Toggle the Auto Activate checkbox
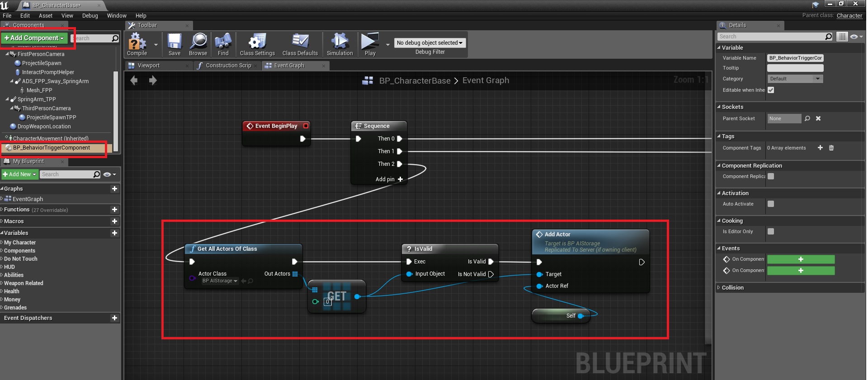This screenshot has height=380, width=868. (x=771, y=204)
